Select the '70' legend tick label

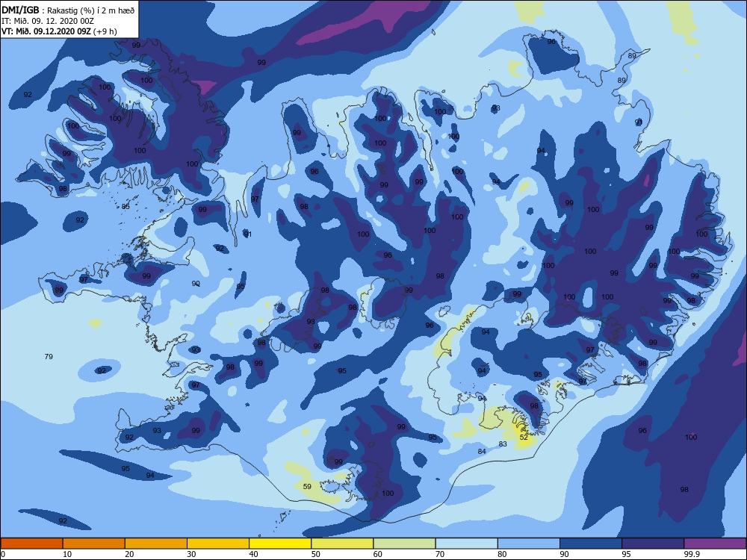[440, 554]
